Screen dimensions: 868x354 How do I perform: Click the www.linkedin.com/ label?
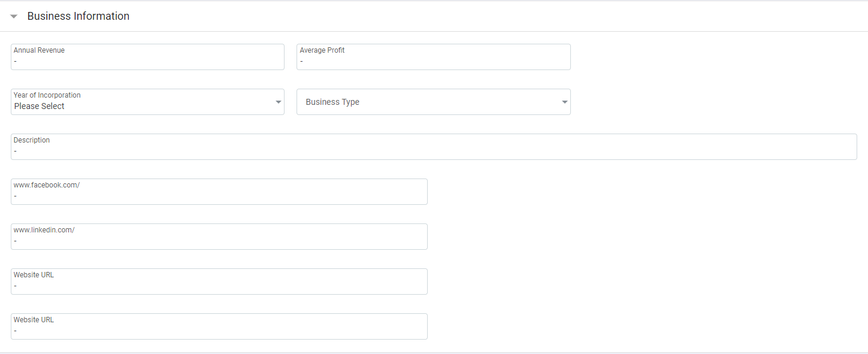tap(44, 230)
